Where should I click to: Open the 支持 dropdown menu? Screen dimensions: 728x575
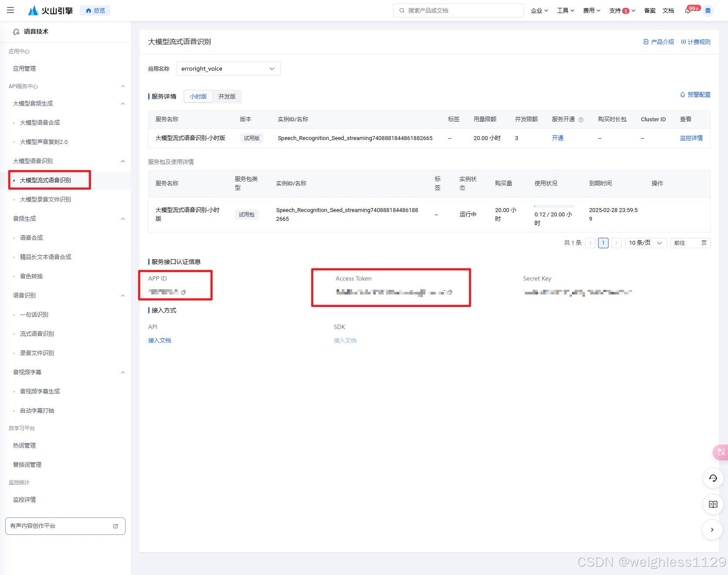click(622, 10)
